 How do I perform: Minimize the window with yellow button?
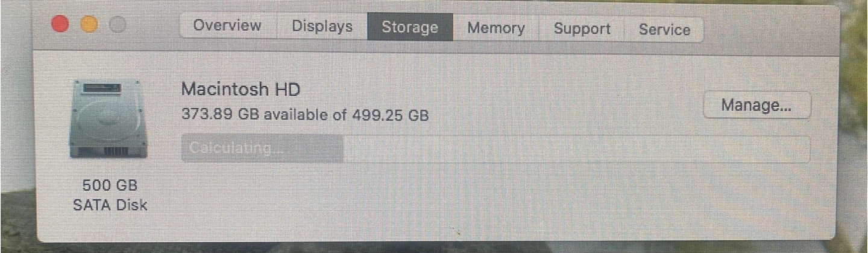pyautogui.click(x=89, y=24)
